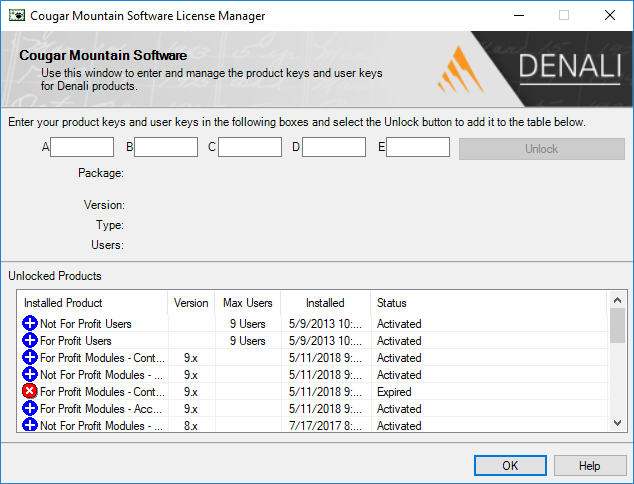The image size is (634, 484).
Task: Click plus icon beside For Profit Modules - Acc...
Action: click(x=30, y=408)
